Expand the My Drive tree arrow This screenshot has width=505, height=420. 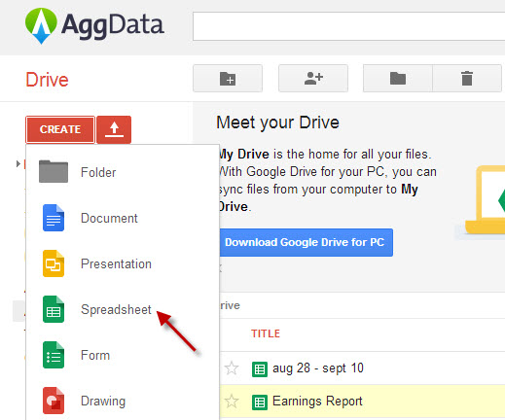click(18, 164)
